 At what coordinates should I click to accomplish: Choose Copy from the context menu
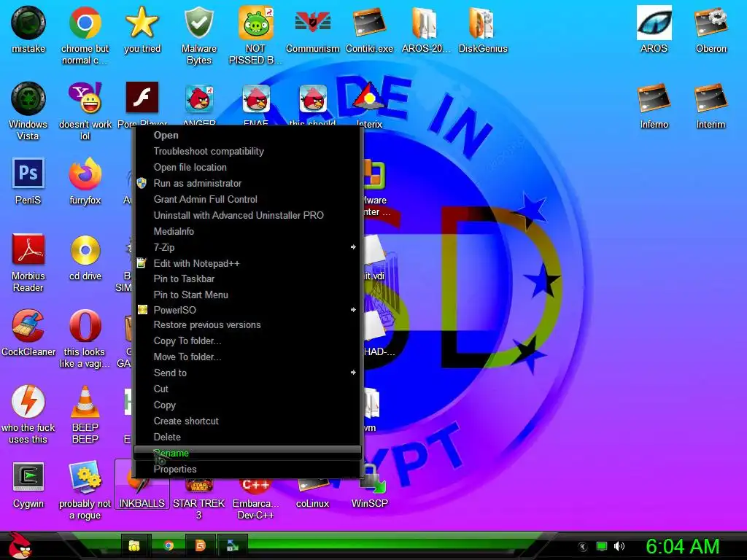[x=247, y=405]
